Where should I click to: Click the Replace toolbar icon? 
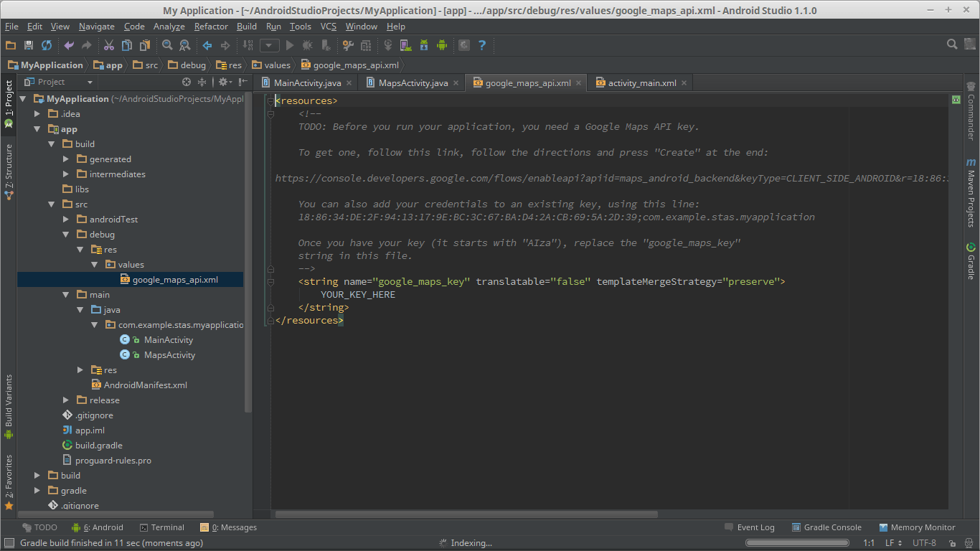point(185,45)
